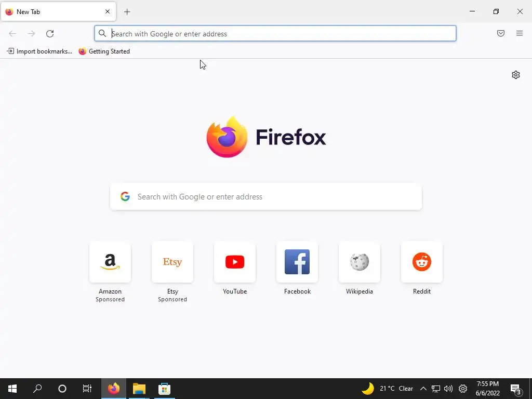Viewport: 532px width, 399px height.
Task: Open the Firefox application menu (hamburger)
Action: (520, 33)
